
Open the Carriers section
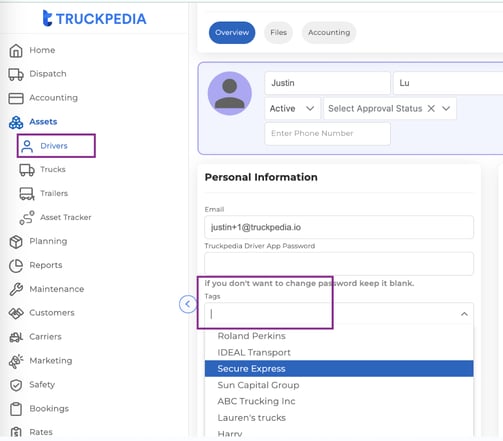pos(45,337)
